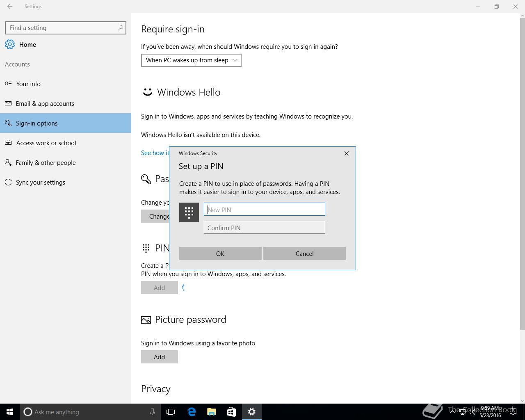Launch Microsoft Edge from taskbar
Viewport: 525px width, 420px height.
[x=192, y=412]
